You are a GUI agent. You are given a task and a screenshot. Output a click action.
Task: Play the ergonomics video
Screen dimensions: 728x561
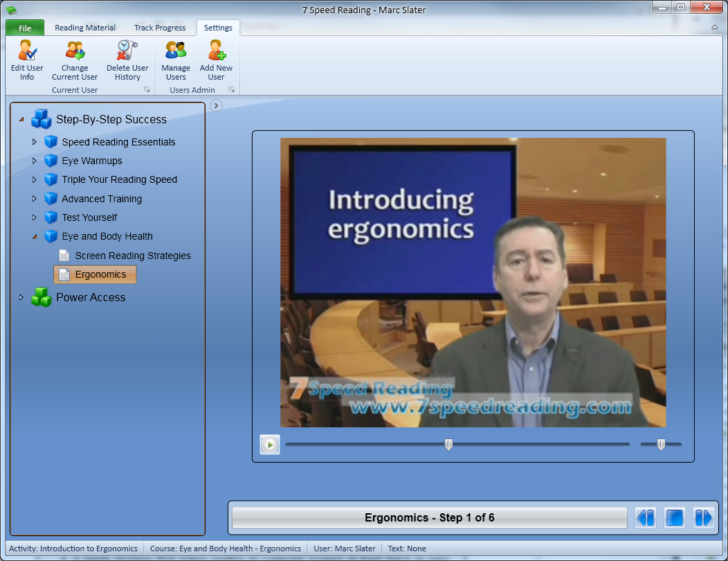[270, 445]
